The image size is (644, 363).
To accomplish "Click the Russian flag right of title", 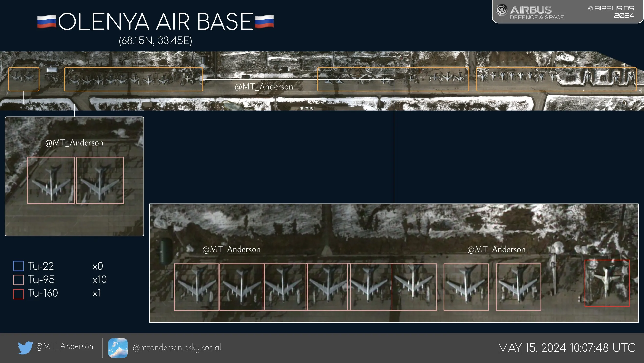I will point(264,21).
